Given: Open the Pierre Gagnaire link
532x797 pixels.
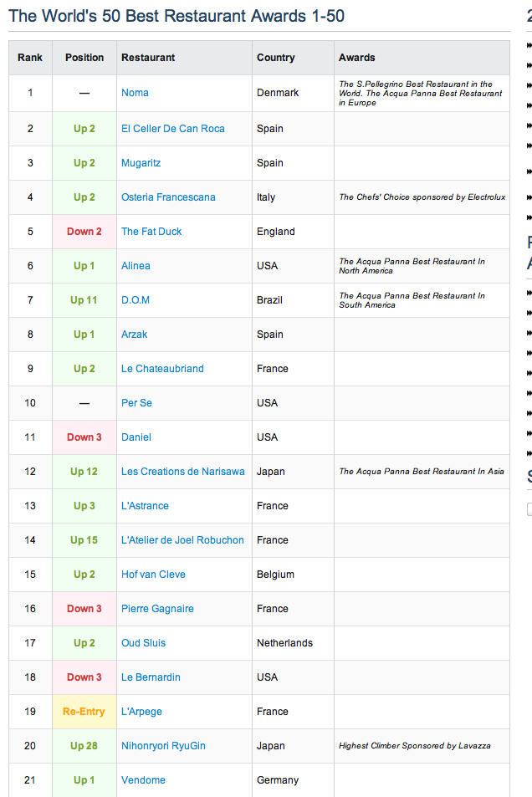Looking at the screenshot, I should [x=157, y=609].
